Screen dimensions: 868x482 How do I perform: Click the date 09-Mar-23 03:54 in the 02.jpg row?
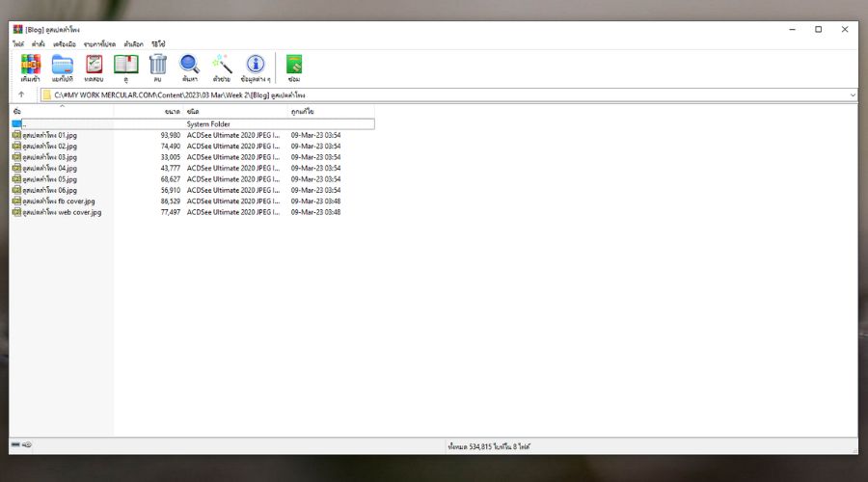click(315, 147)
